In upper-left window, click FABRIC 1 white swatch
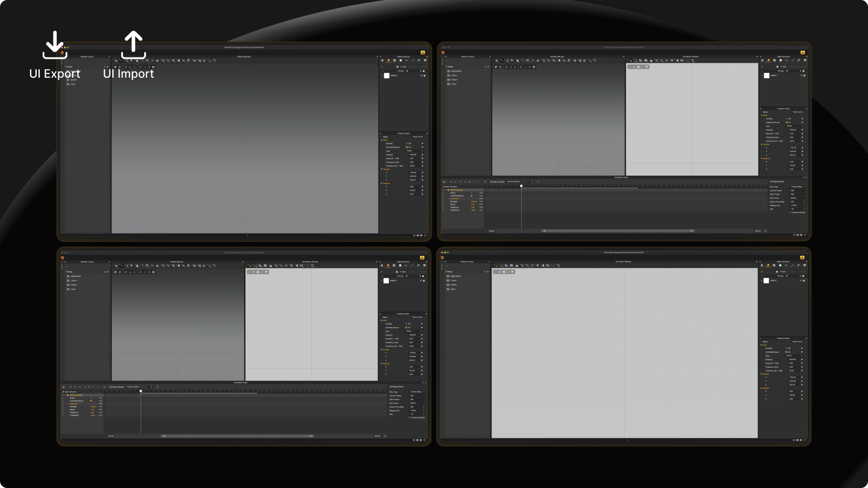 pyautogui.click(x=387, y=75)
